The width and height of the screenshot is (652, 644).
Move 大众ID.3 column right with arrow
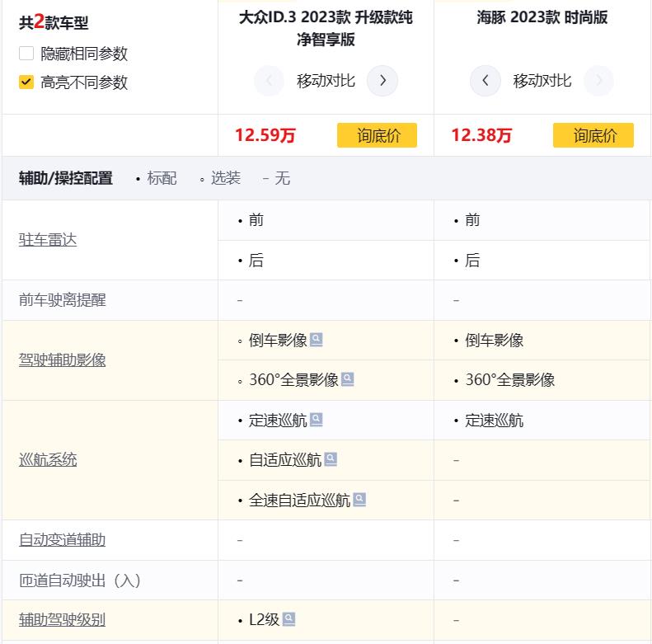coord(382,81)
